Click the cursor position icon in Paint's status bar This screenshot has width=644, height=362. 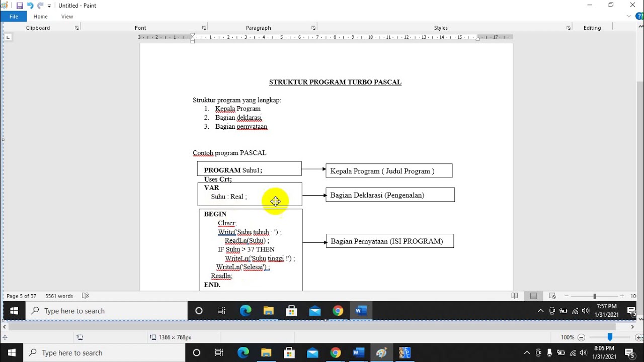(x=5, y=337)
